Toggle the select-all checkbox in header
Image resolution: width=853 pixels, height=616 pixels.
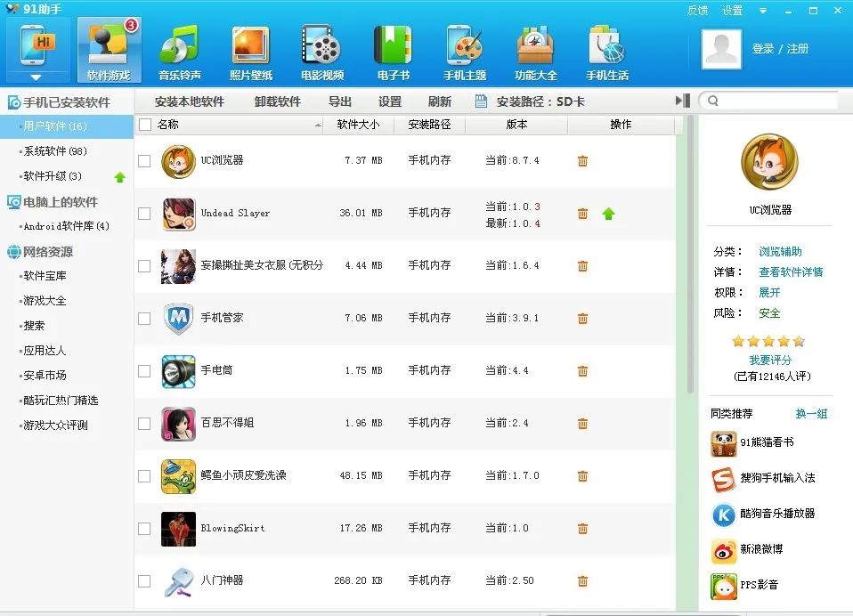tap(145, 125)
